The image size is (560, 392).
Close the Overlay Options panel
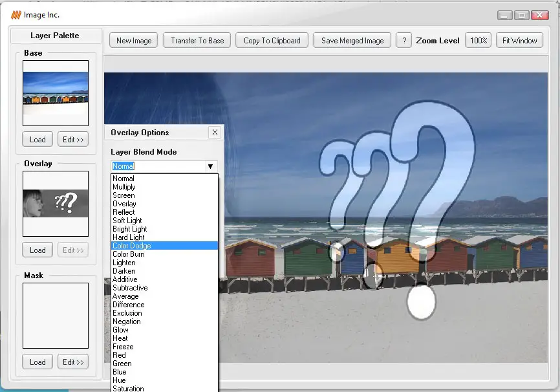click(215, 133)
